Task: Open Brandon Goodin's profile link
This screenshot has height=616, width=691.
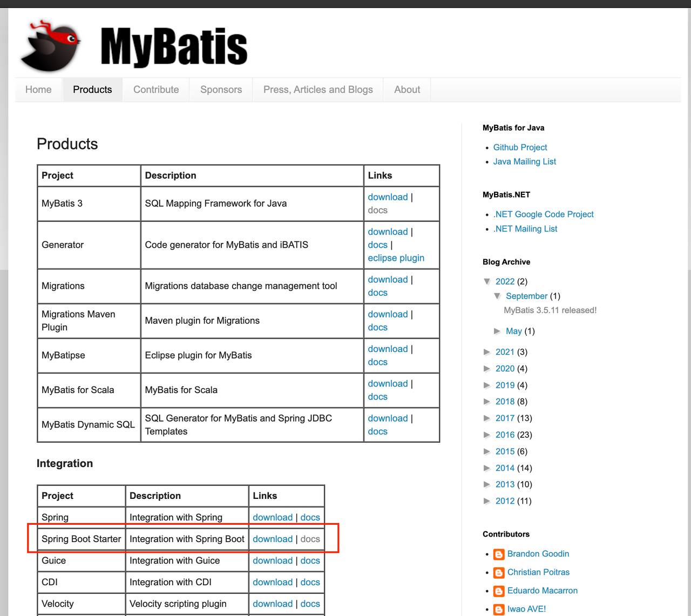Action: (x=538, y=554)
